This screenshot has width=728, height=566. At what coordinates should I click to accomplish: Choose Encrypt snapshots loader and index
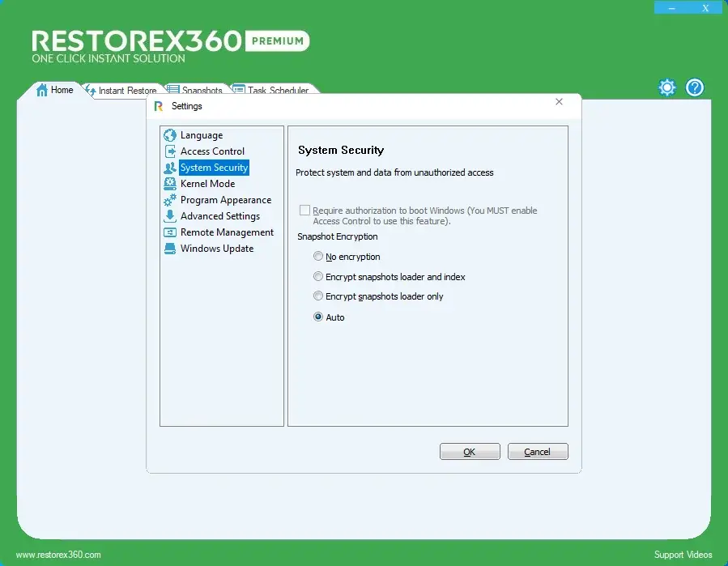318,277
